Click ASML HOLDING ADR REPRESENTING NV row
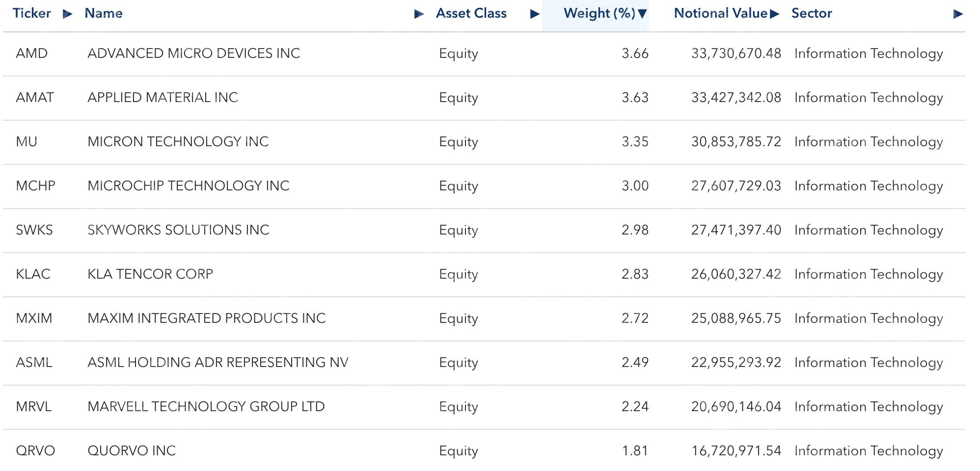 218,363
